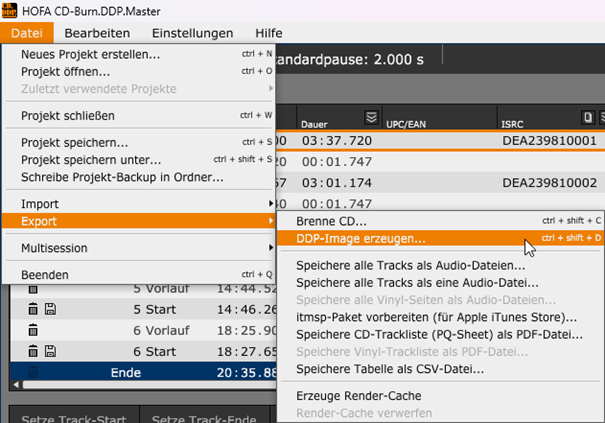Screen dimensions: 605x423
Task: Open the Bearbeiten menu
Action: 97,33
